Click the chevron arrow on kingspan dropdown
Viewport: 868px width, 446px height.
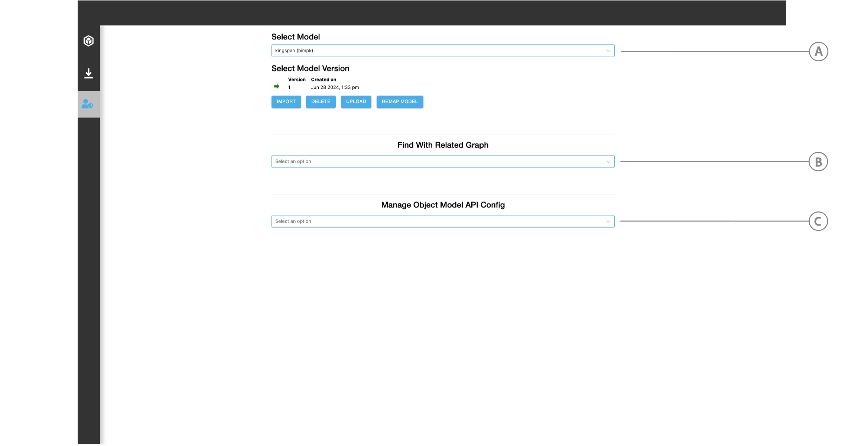click(608, 51)
